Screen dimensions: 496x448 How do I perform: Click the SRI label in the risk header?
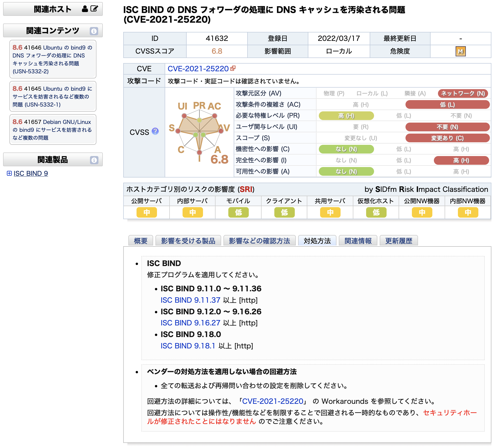(x=246, y=189)
